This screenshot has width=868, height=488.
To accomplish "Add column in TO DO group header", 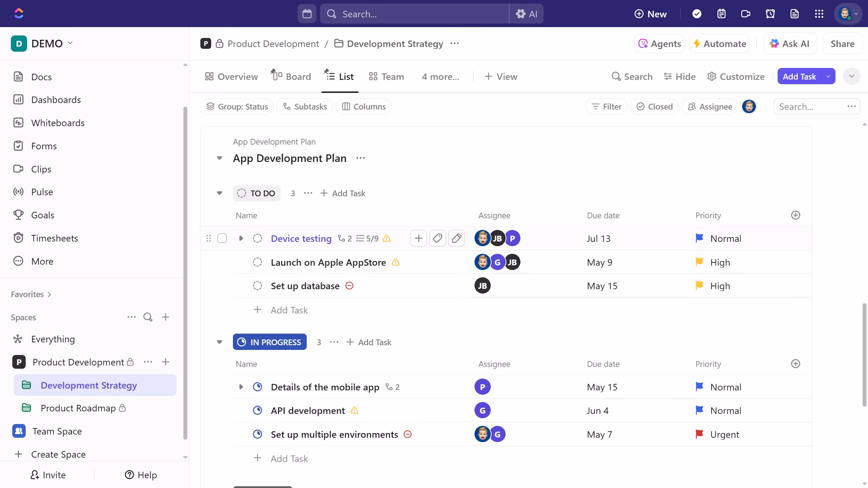I will [796, 215].
